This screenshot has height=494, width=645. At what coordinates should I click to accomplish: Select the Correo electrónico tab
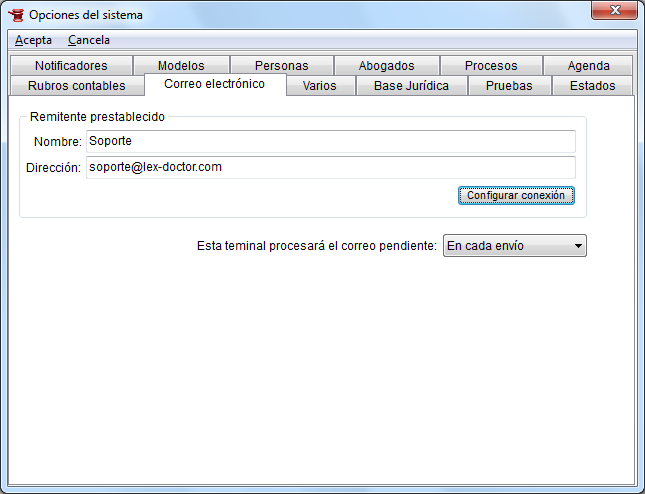click(214, 85)
